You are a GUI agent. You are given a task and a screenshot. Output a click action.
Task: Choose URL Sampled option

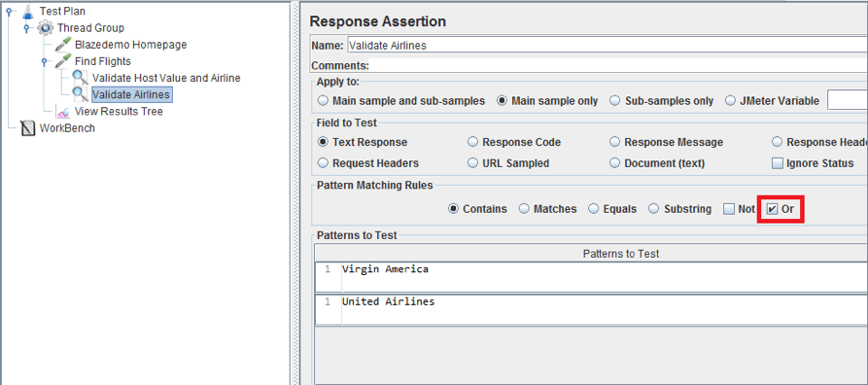tap(472, 163)
